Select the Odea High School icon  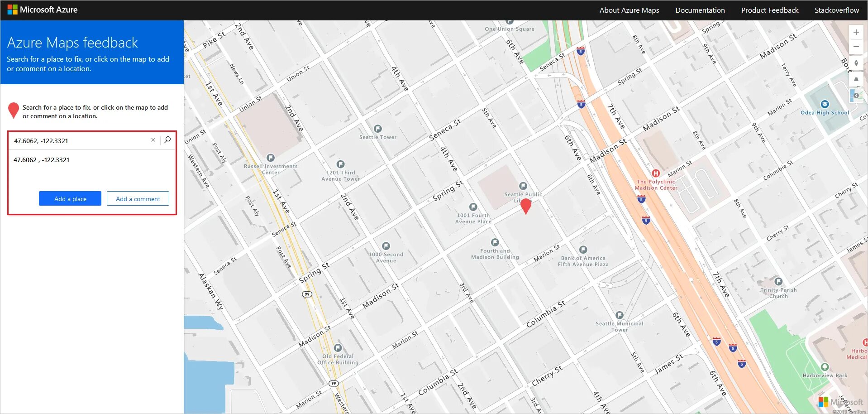tap(825, 104)
